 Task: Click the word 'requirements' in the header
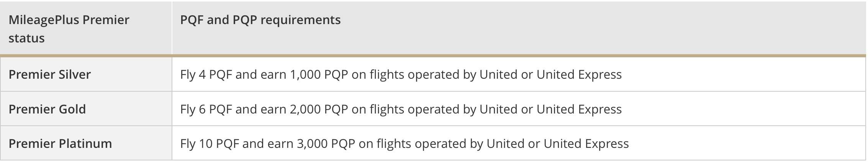301,20
